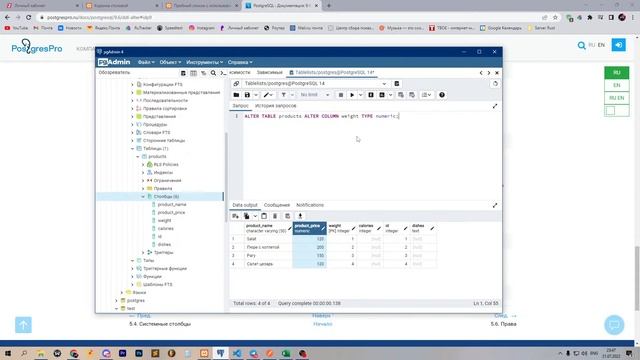Open the row limit dropdown

pyautogui.click(x=314, y=95)
